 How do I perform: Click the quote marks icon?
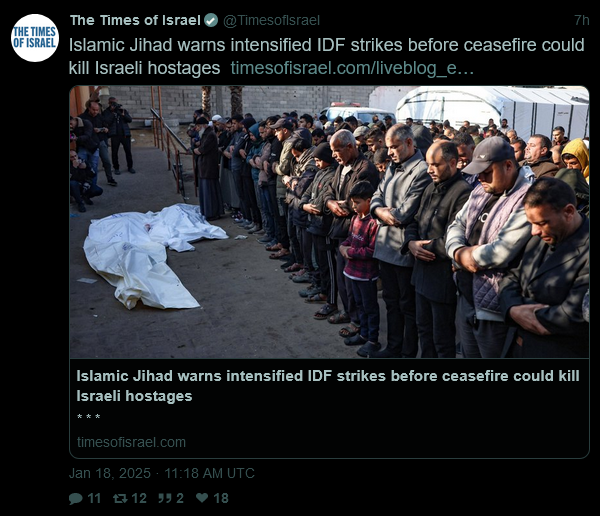coord(165,498)
